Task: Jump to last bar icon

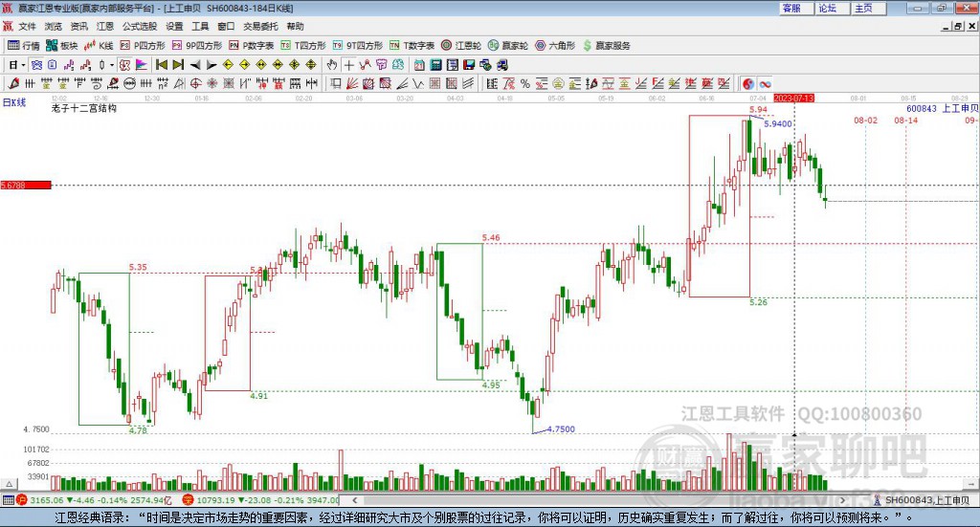Action: [x=178, y=64]
